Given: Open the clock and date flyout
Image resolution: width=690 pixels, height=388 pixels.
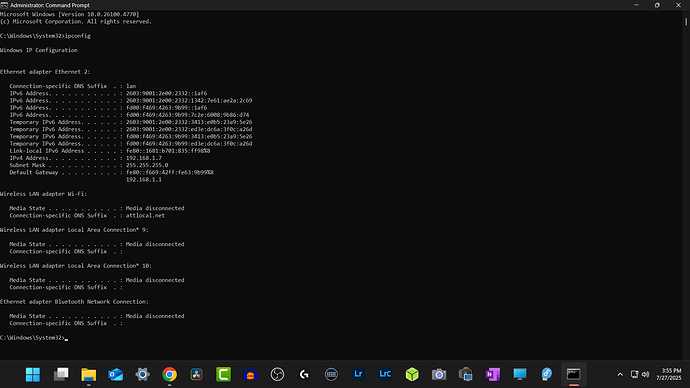Looking at the screenshot, I should tap(669, 374).
